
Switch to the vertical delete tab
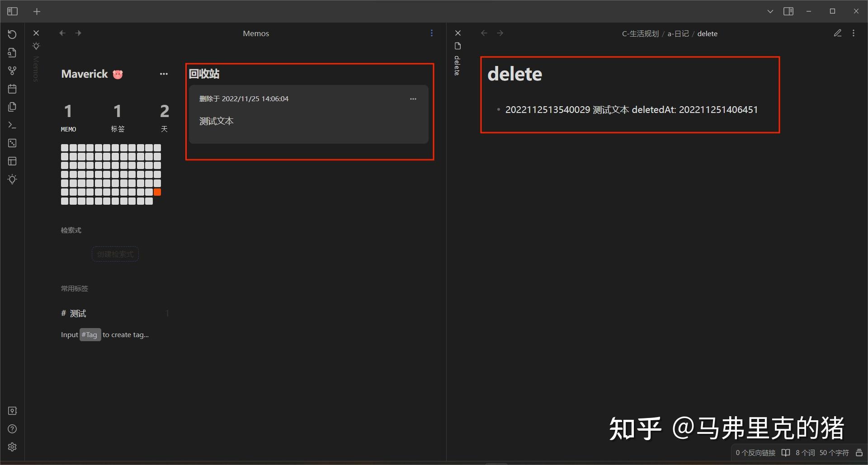pos(458,66)
